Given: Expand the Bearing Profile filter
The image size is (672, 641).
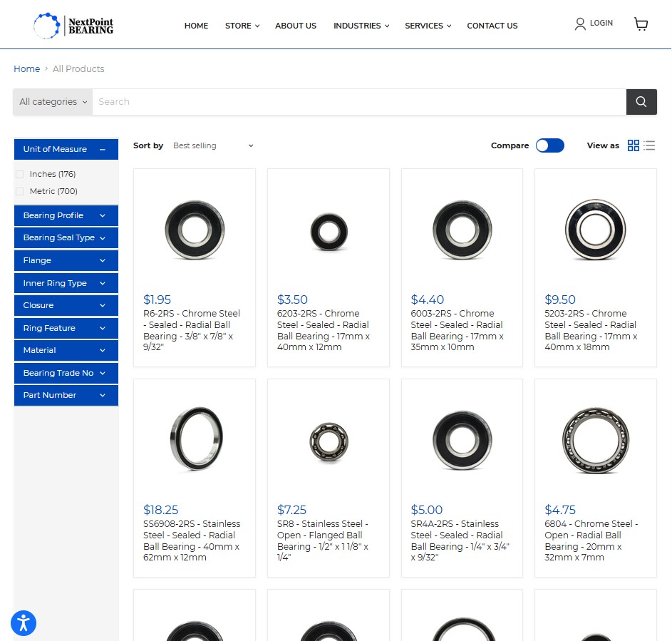Looking at the screenshot, I should pos(66,215).
